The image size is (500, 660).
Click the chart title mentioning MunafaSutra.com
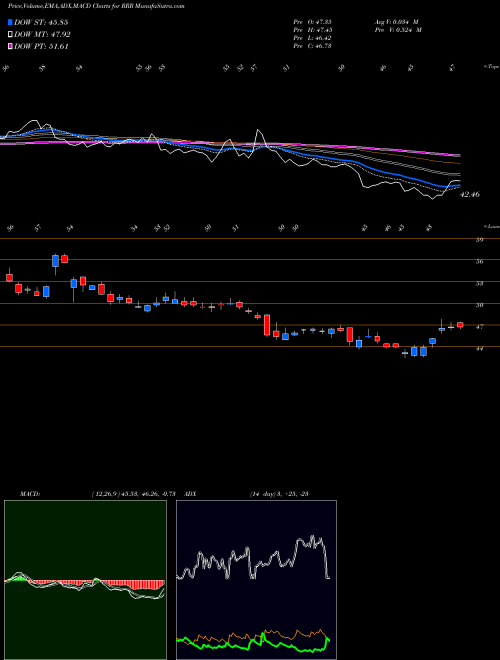pyautogui.click(x=96, y=6)
